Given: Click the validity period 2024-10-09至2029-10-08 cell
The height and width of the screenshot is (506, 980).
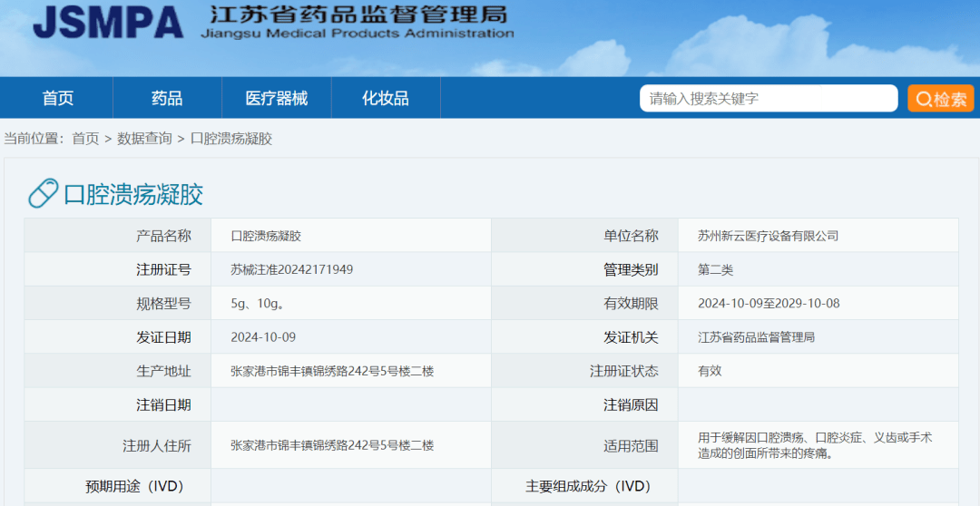Looking at the screenshot, I should pyautogui.click(x=768, y=303).
